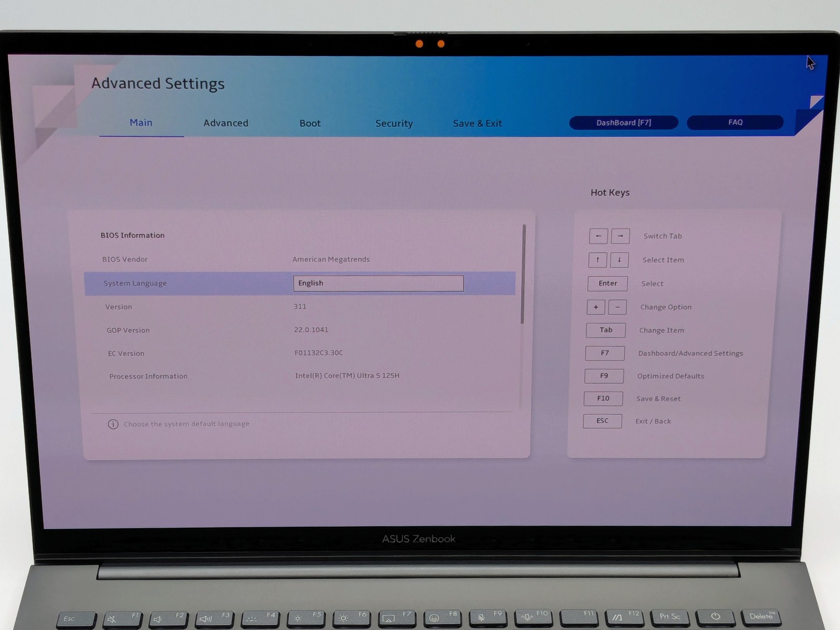
Task: Click the Processor Information label
Action: tap(148, 376)
